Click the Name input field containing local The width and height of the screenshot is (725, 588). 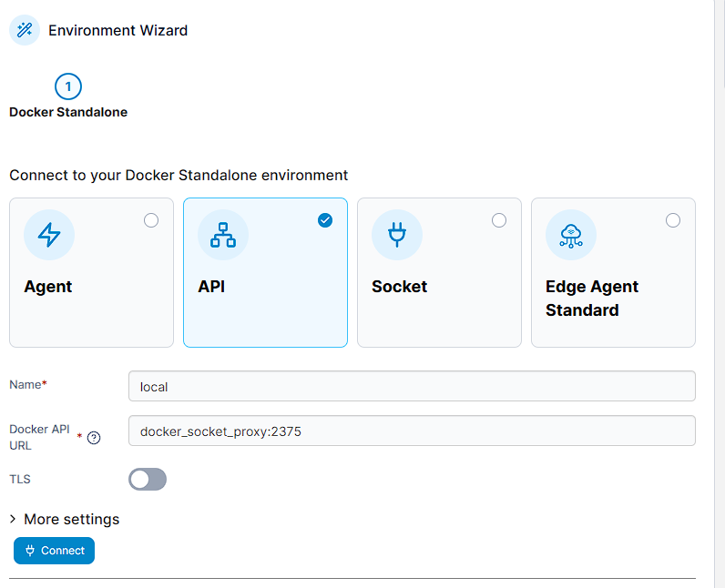412,386
